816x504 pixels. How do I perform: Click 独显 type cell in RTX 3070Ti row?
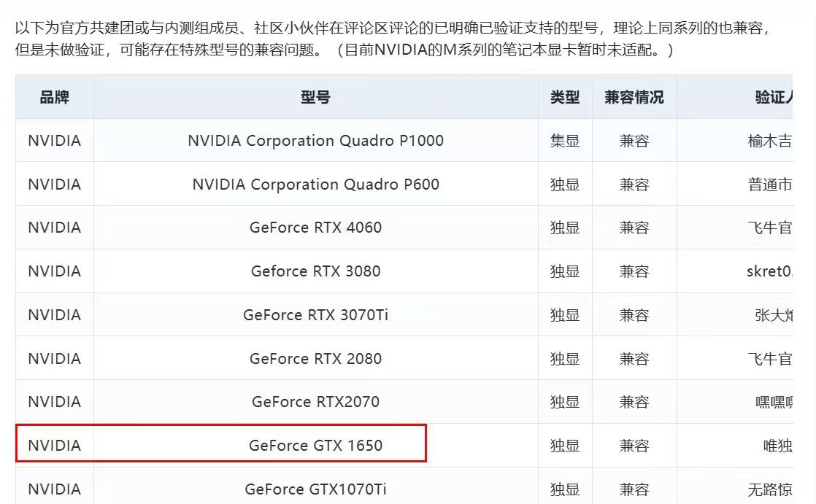[565, 314]
